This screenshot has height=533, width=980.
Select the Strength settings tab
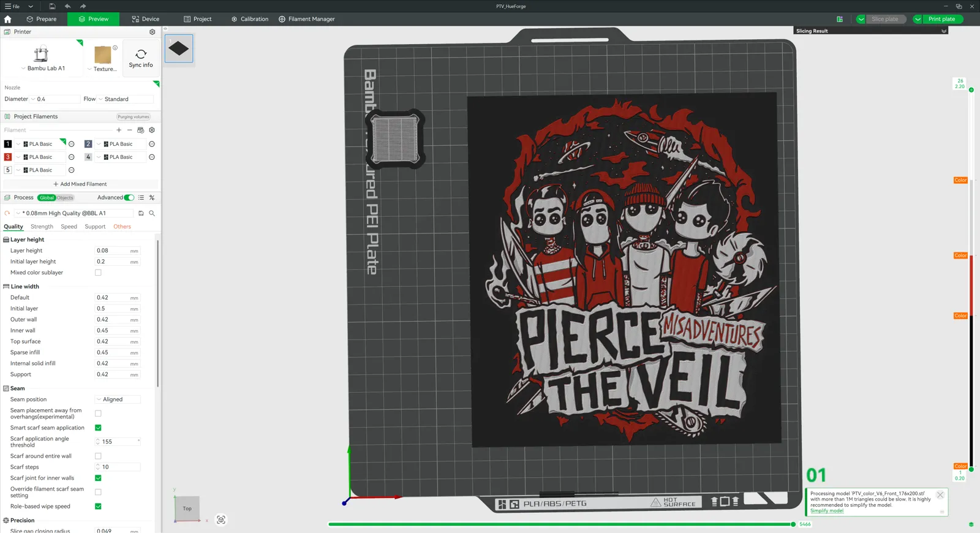(x=42, y=227)
